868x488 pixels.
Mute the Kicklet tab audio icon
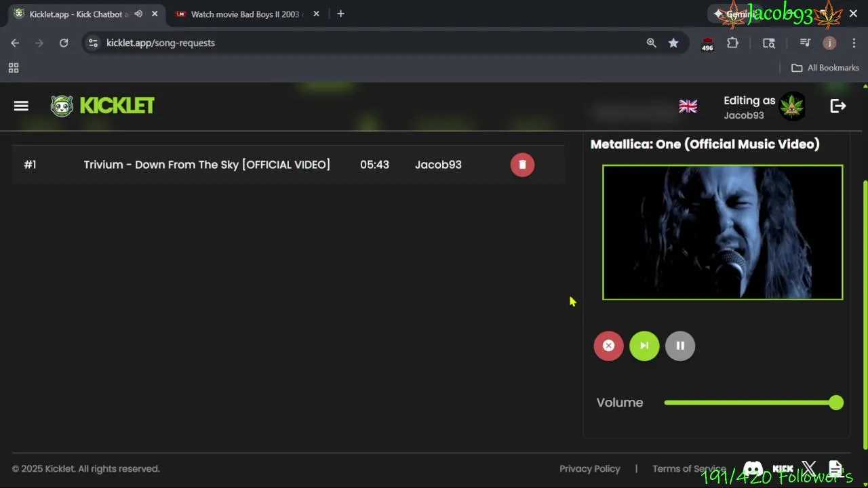(x=138, y=14)
